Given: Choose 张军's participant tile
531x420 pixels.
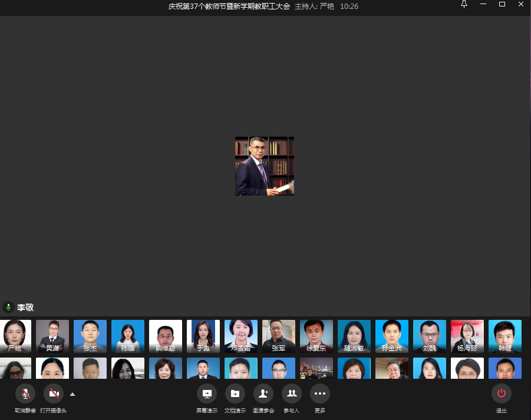Looking at the screenshot, I should click(279, 336).
